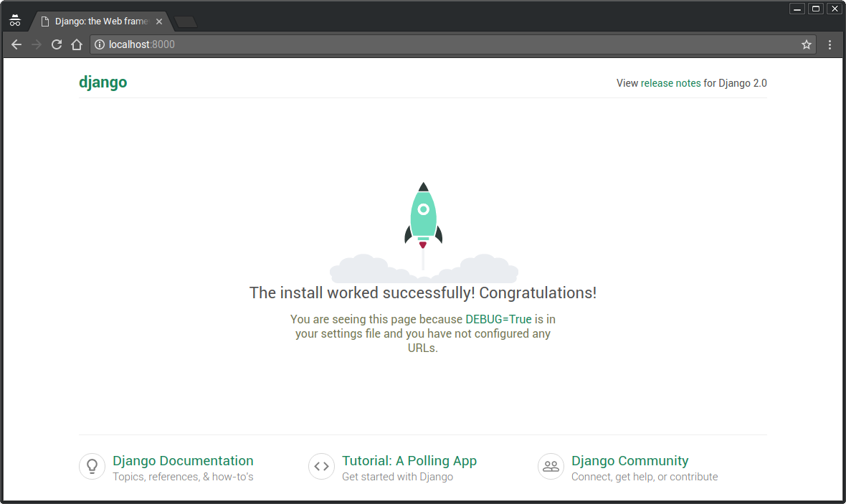Click the people icon beside Django Community
The height and width of the screenshot is (504, 846).
[551, 466]
